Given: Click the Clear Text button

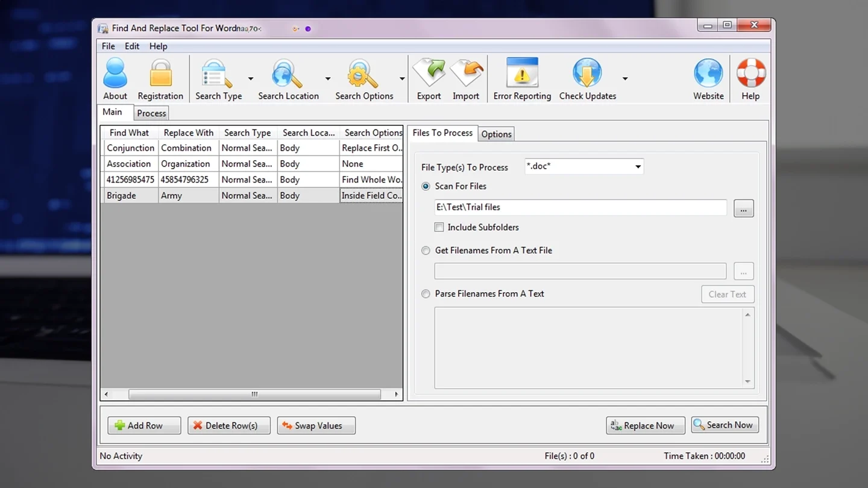Looking at the screenshot, I should [x=728, y=294].
